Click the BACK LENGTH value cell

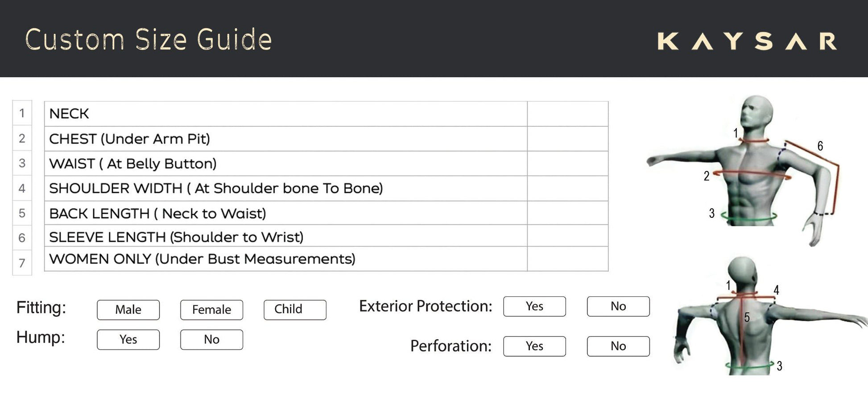[x=567, y=213]
